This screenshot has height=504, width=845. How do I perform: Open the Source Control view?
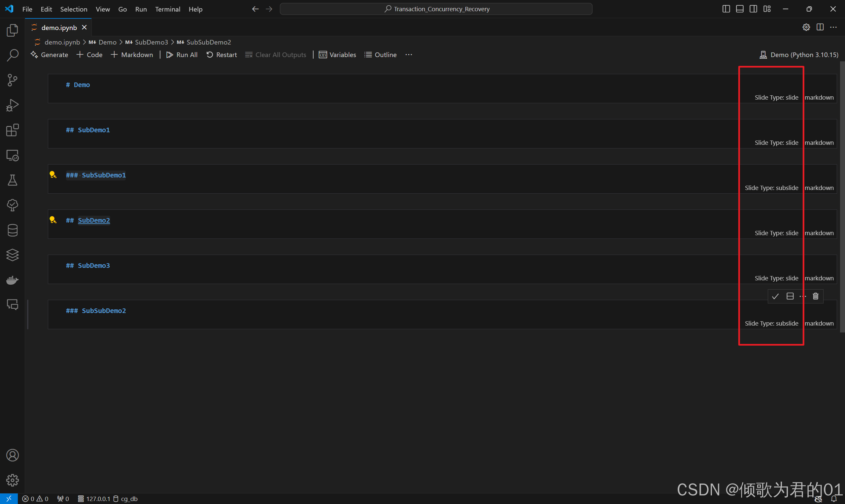coord(12,80)
